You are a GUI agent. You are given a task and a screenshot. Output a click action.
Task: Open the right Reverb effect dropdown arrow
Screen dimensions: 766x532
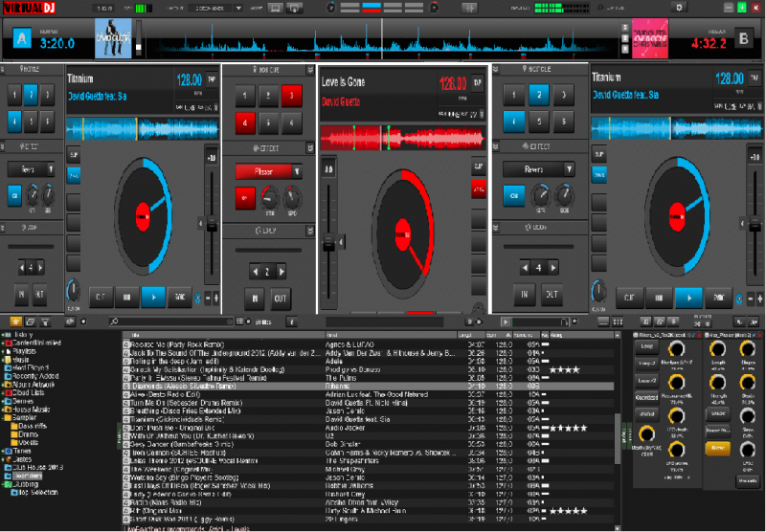569,169
